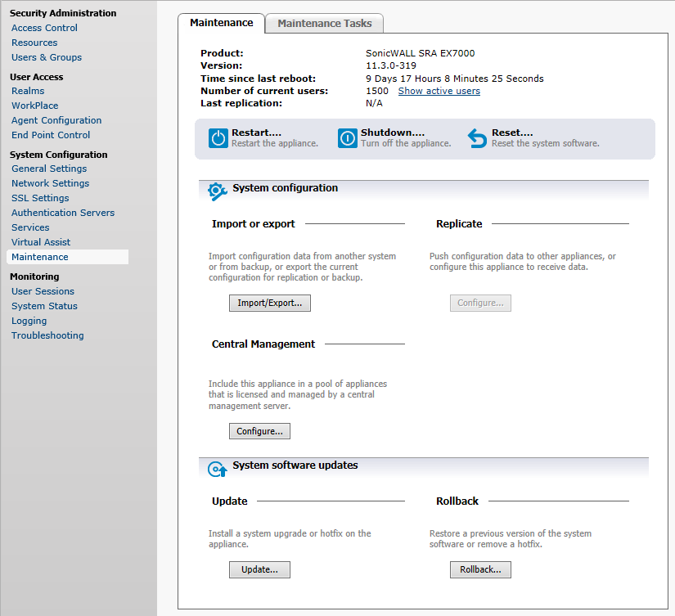This screenshot has width=675, height=616.
Task: Click the Rollback... button
Action: click(x=480, y=569)
